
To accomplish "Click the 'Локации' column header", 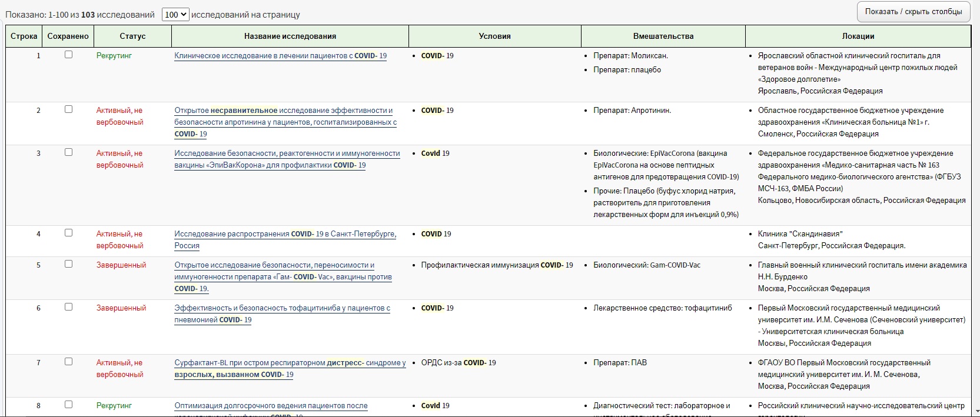I will [858, 36].
